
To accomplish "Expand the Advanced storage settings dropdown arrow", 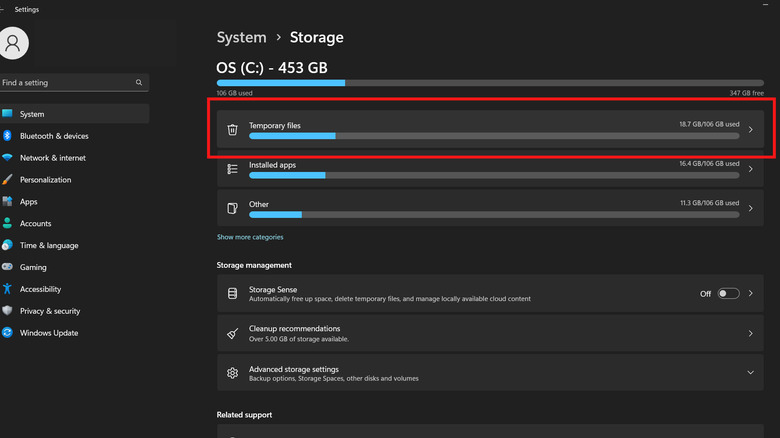I will click(751, 372).
